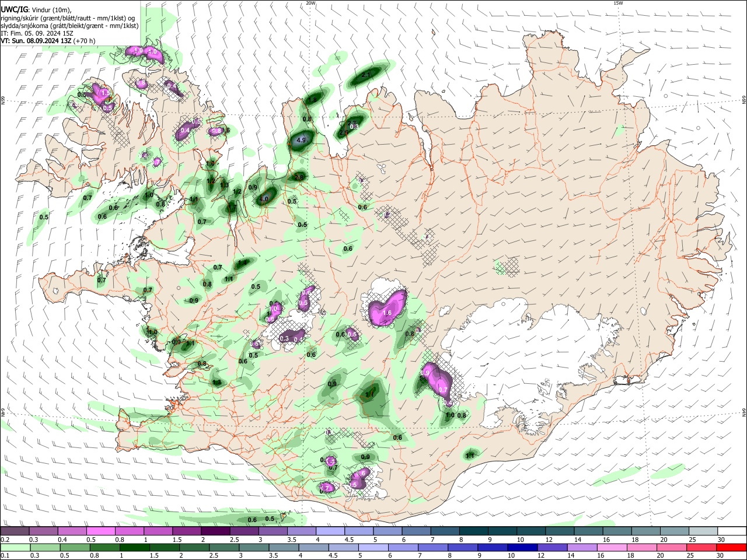747x560 pixels.
Task: Pick the white snow swatch at 30
Action: pyautogui.click(x=731, y=531)
